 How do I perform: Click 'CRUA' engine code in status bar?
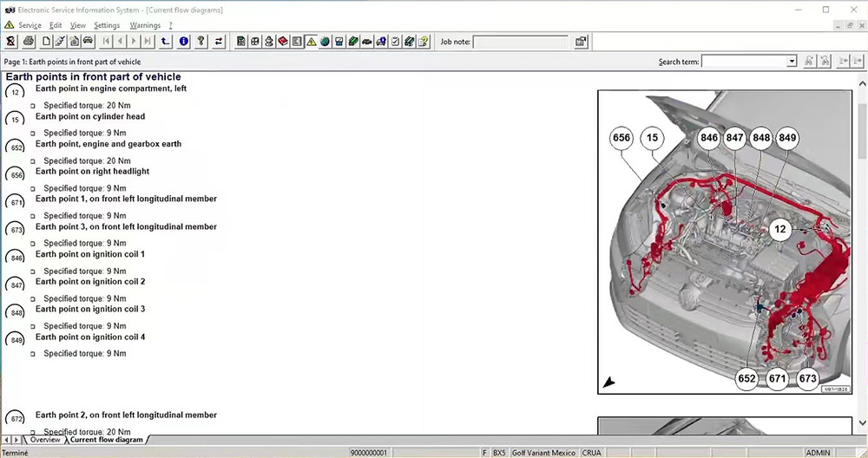592,453
